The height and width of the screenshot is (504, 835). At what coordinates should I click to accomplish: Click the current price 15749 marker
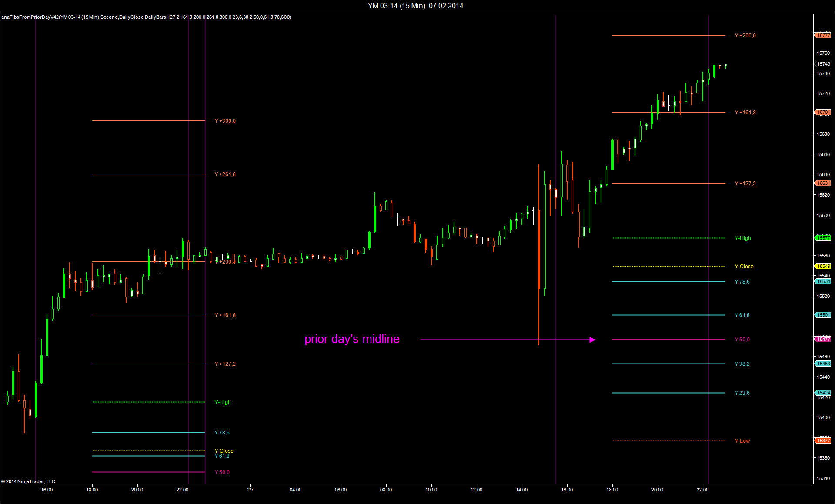point(823,64)
